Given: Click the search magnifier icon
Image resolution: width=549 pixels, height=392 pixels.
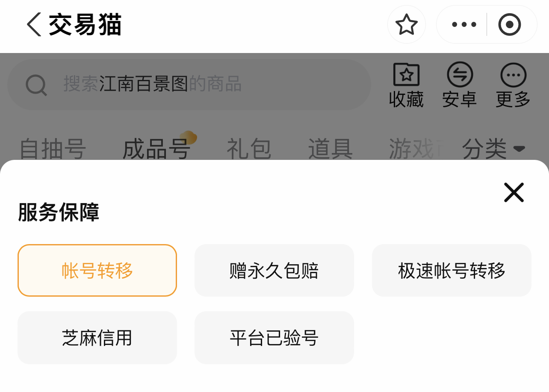Looking at the screenshot, I should point(36,85).
